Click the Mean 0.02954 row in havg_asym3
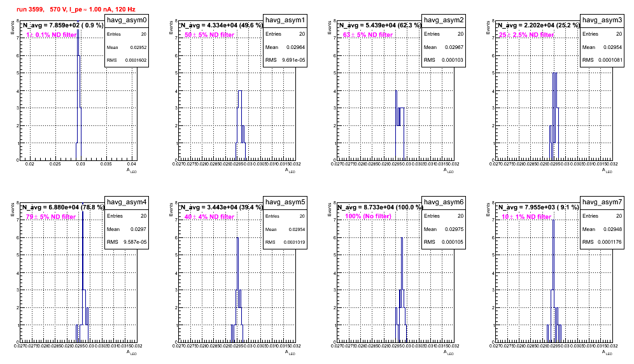The image size is (634, 364). coord(602,47)
